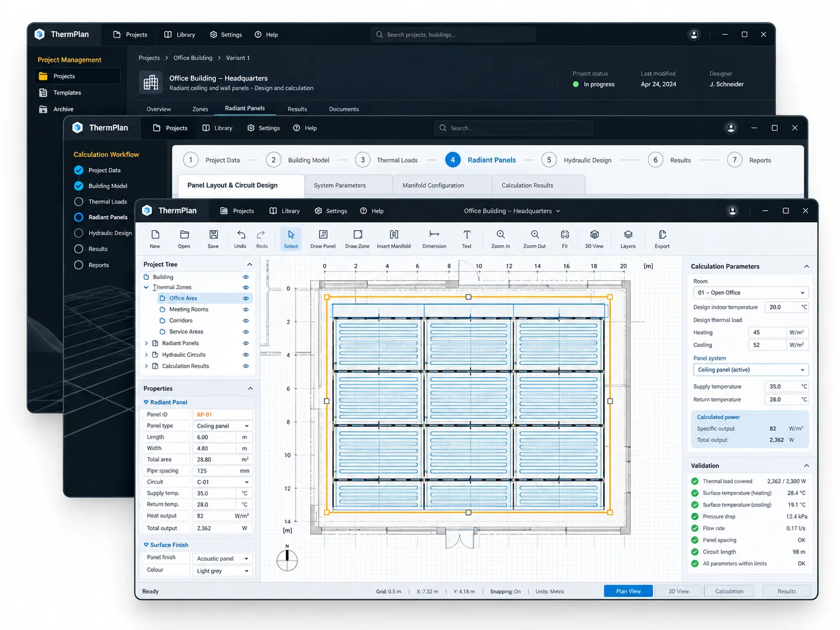This screenshot has width=840, height=630.
Task: Pick the Text tool in toolbar
Action: point(466,238)
